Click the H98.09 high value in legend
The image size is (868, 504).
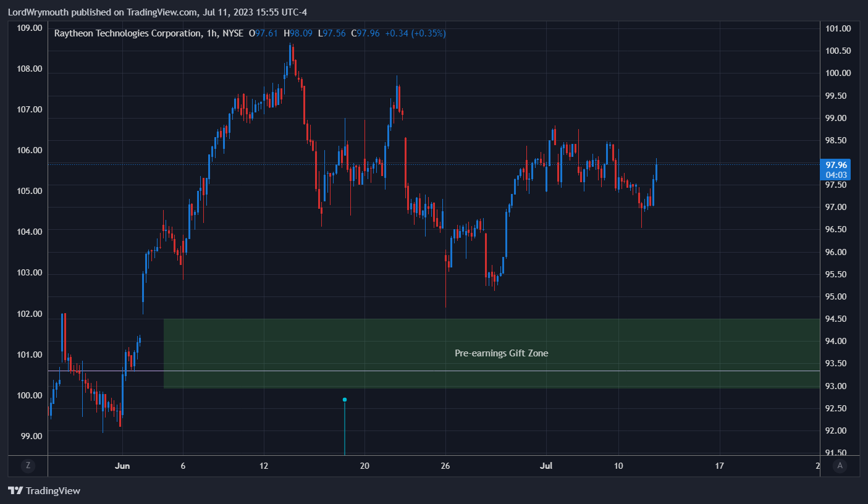[x=299, y=33]
